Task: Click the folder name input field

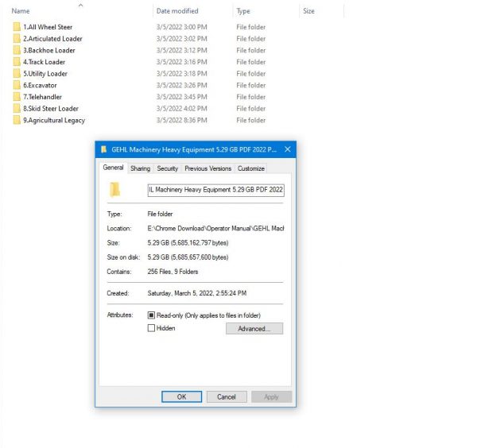Action: (216, 190)
